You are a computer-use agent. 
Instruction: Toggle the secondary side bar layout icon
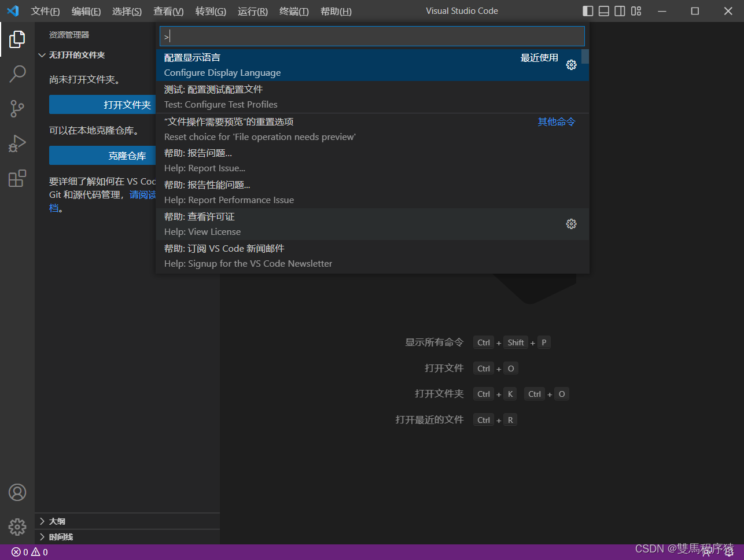620,11
